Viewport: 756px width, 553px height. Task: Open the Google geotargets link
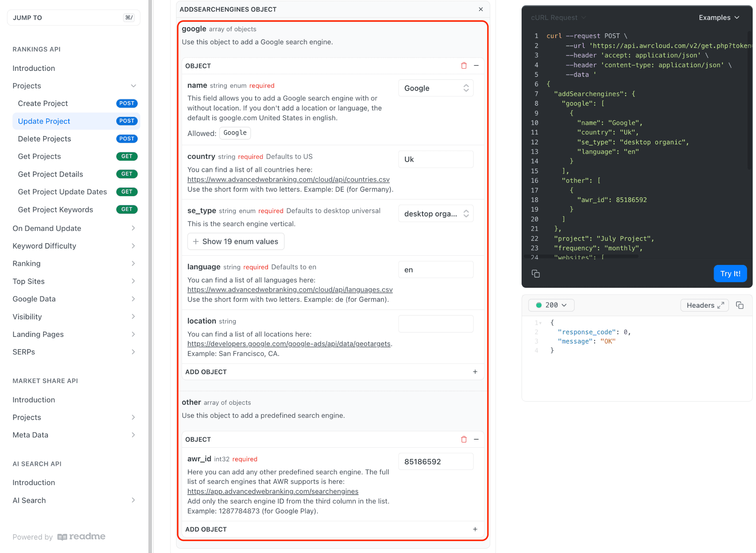point(289,344)
